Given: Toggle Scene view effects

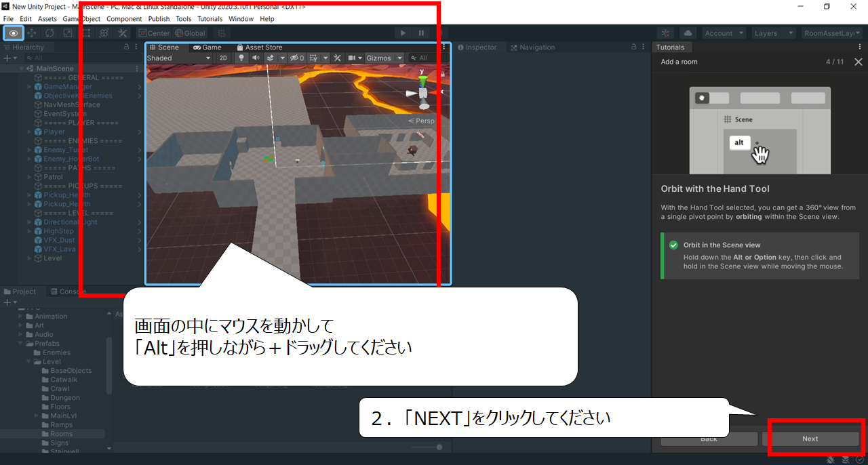Looking at the screenshot, I should tap(270, 58).
